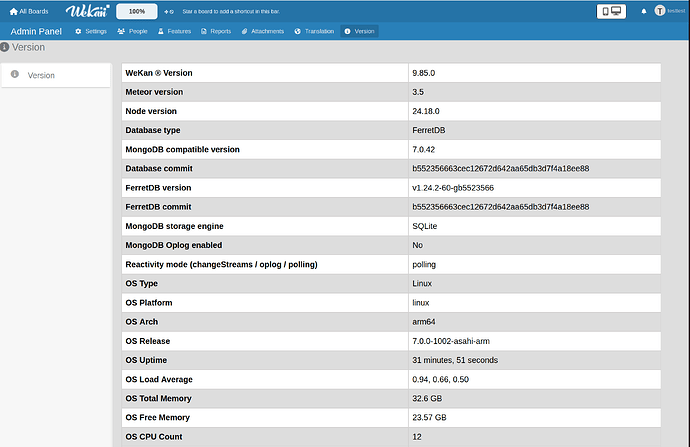The width and height of the screenshot is (690, 447).
Task: Open the Translation admin tab
Action: 314,31
